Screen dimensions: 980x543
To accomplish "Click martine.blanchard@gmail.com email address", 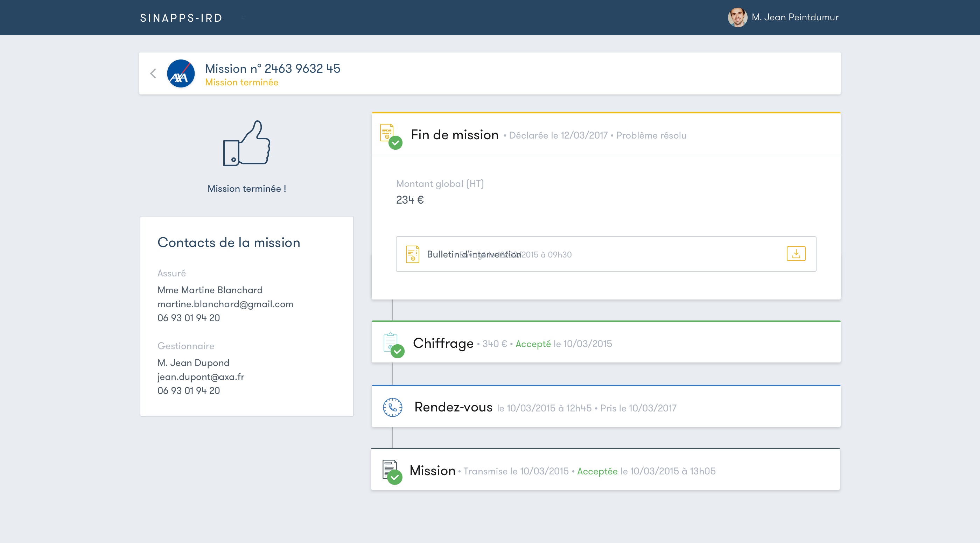I will click(225, 304).
